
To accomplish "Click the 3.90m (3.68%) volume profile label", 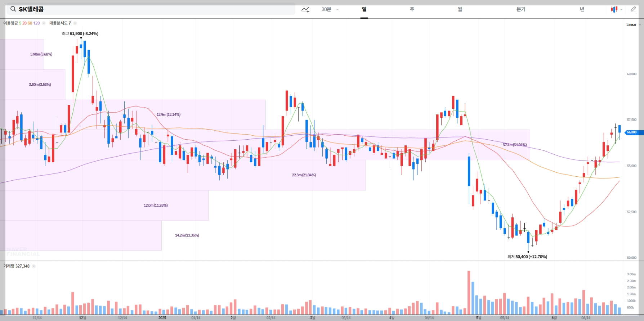I will (x=41, y=54).
